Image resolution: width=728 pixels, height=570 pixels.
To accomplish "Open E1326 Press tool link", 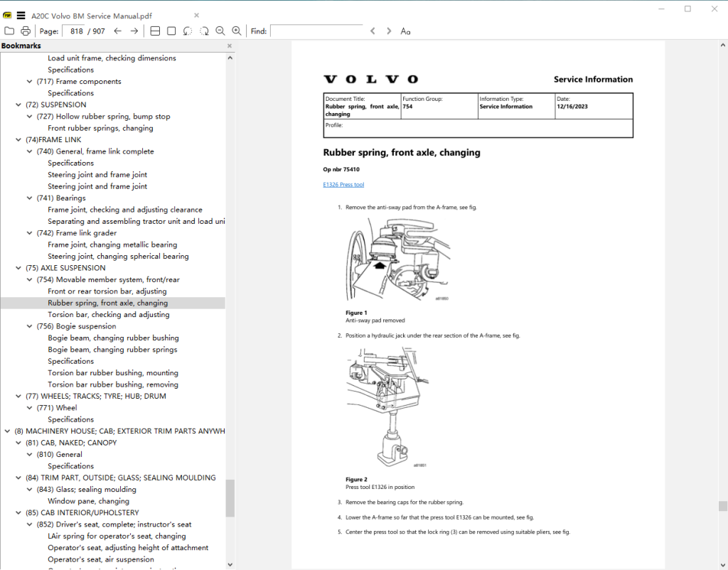I will pyautogui.click(x=343, y=185).
